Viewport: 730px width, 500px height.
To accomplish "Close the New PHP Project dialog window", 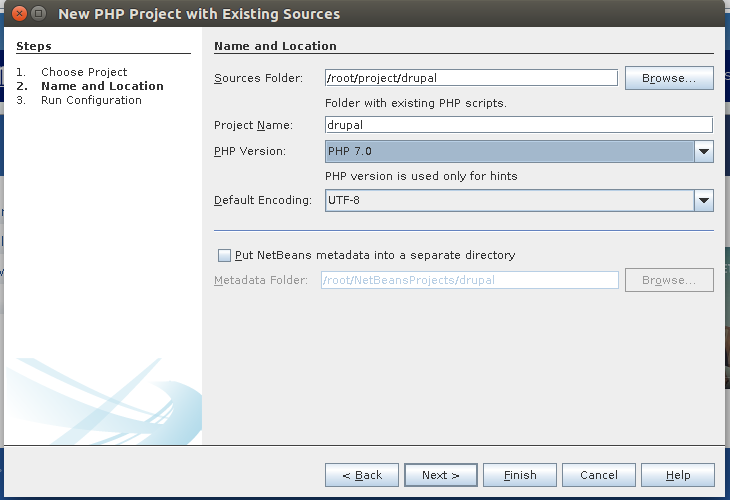I will [x=19, y=14].
